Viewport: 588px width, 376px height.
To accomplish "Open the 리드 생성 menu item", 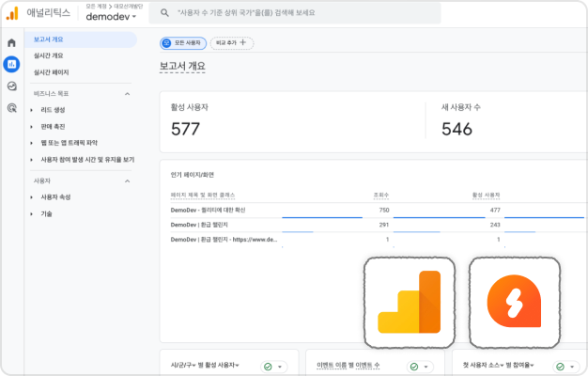I will click(53, 110).
